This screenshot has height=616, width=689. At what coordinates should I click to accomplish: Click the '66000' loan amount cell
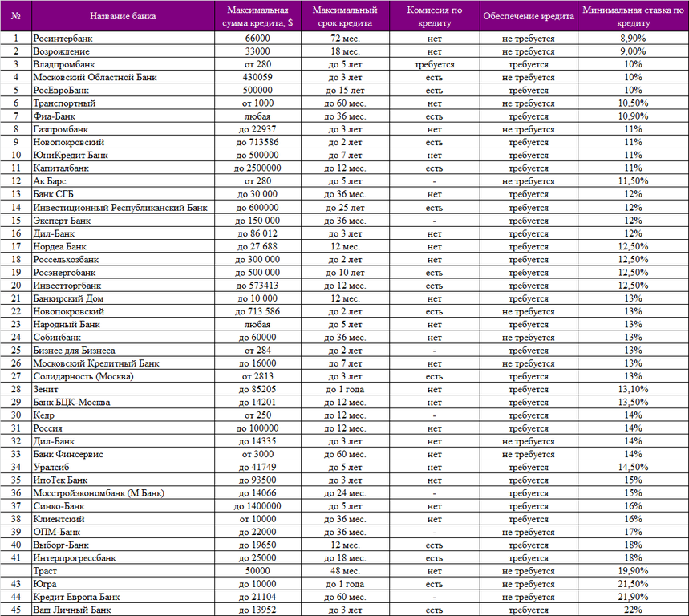[257, 38]
